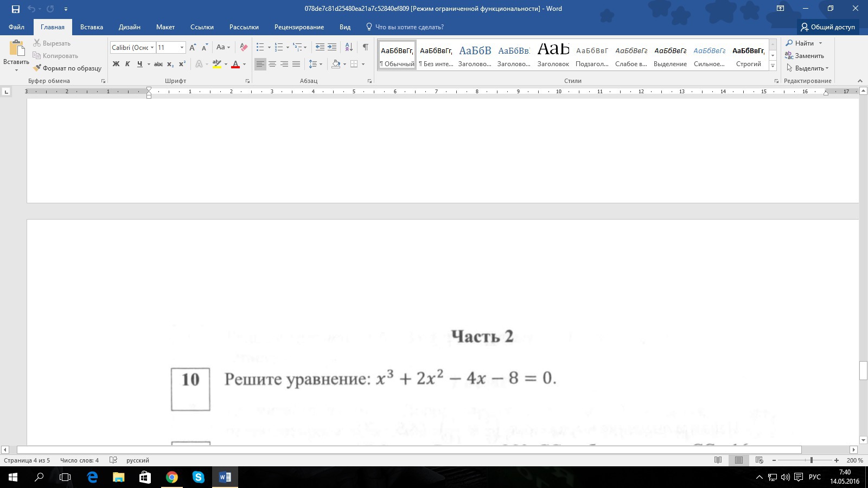Click the 'Что вы хотите сделать?' search box
This screenshot has height=488, width=868.
tap(409, 27)
